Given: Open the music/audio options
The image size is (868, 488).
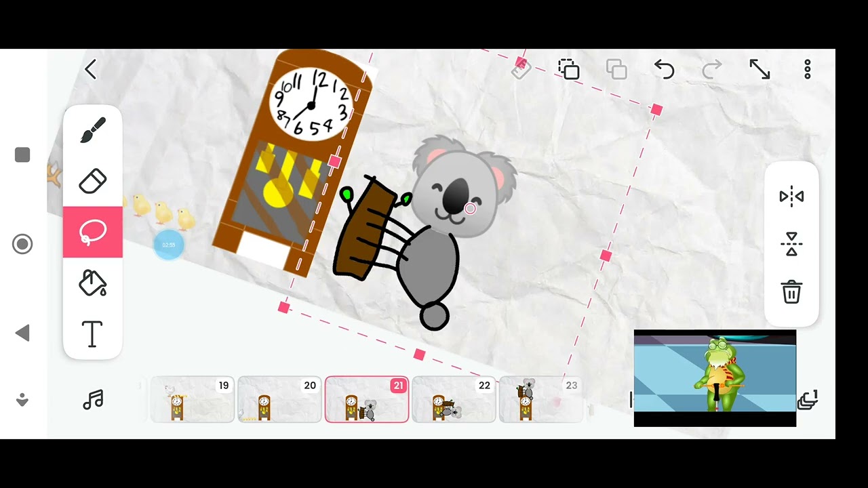Looking at the screenshot, I should click(93, 400).
